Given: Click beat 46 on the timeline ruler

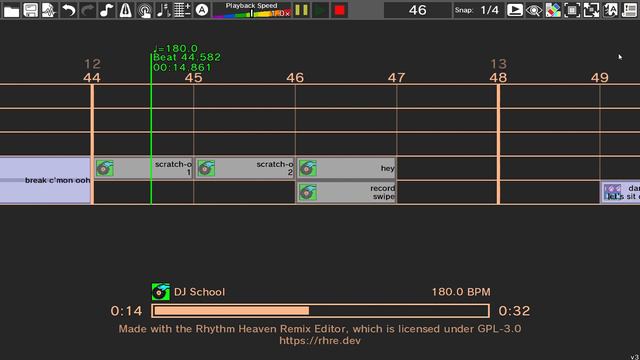Looking at the screenshot, I should click(x=295, y=78).
